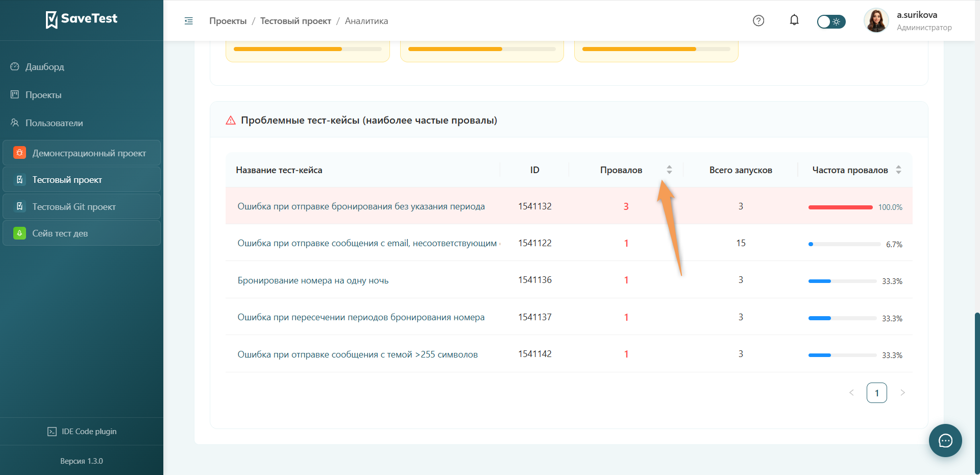Open notifications bell
Image resolution: width=980 pixels, height=475 pixels.
pyautogui.click(x=794, y=20)
